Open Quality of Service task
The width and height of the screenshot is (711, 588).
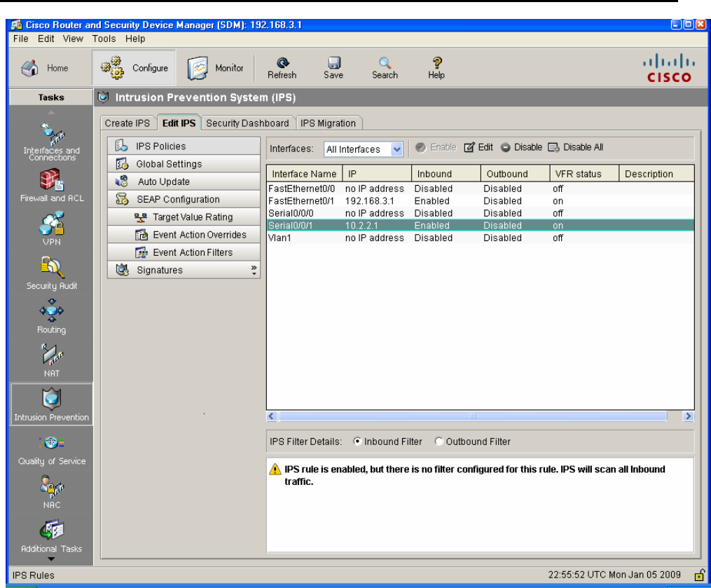pyautogui.click(x=52, y=451)
